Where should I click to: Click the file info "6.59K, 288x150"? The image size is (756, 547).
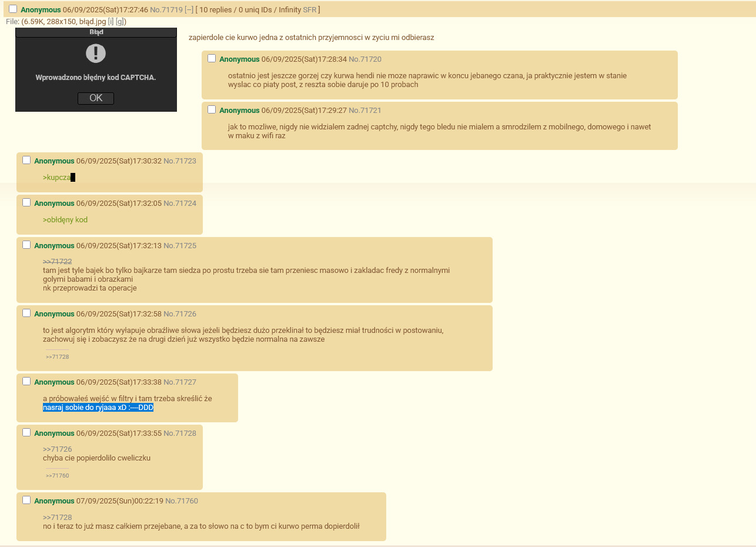[x=50, y=22]
